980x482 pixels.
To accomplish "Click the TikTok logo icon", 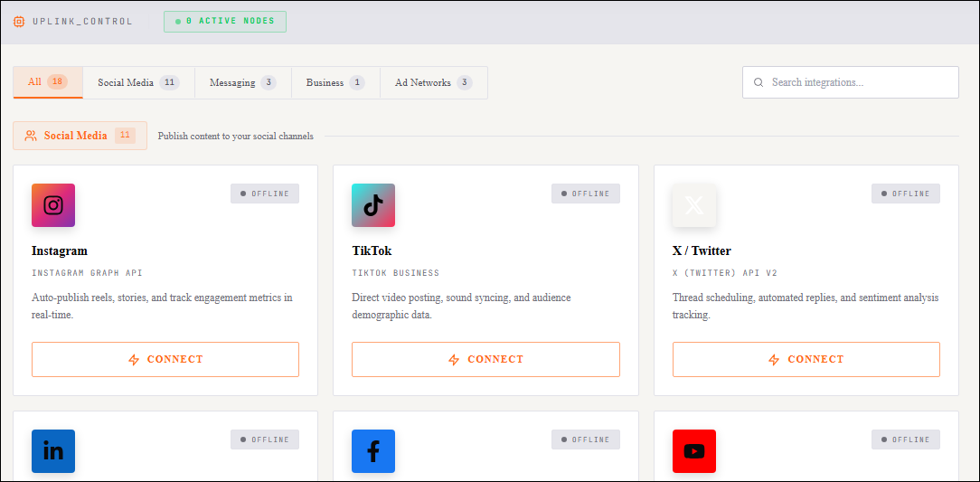I will [373, 205].
